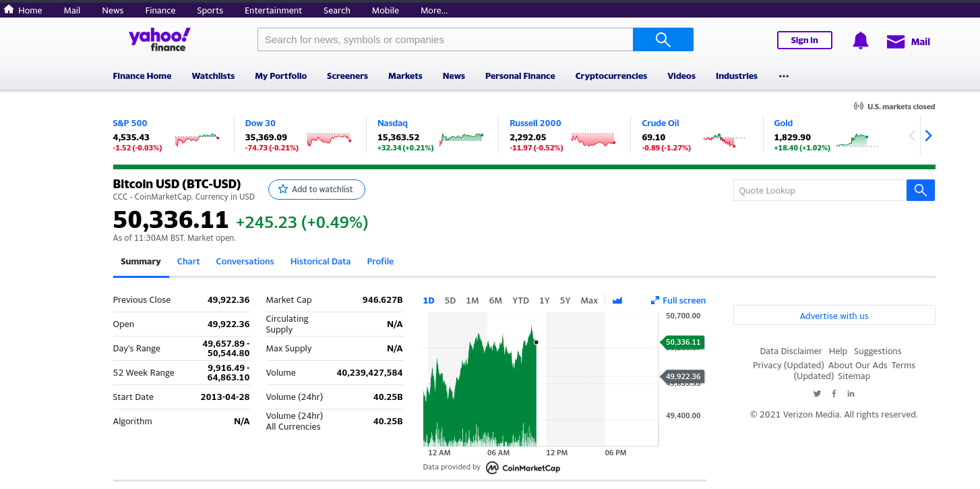Open Videos navigation item

tap(681, 76)
